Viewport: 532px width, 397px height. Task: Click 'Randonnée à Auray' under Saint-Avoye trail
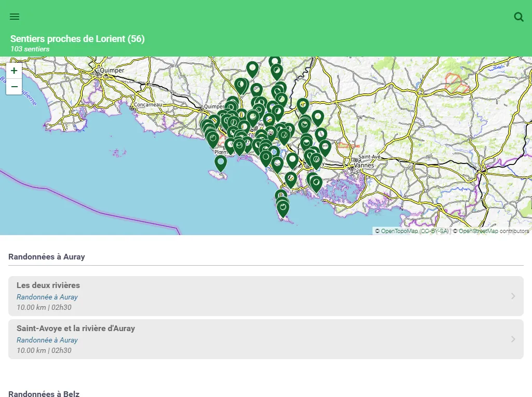tap(47, 340)
